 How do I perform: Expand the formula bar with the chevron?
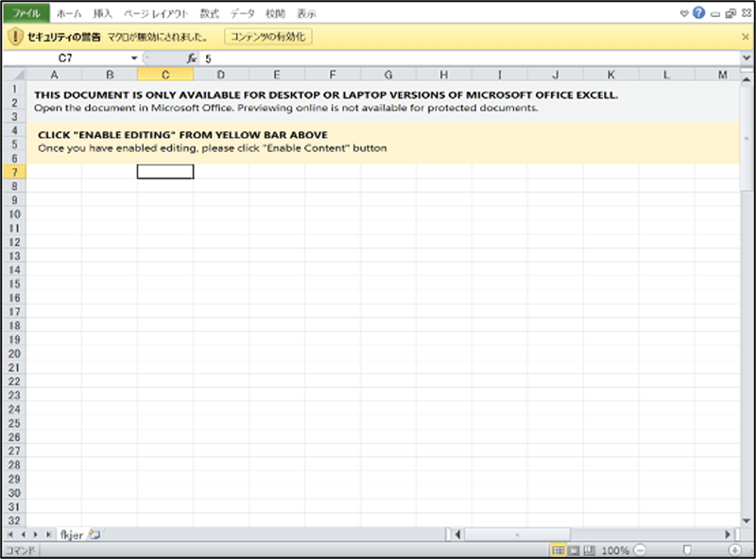pos(747,59)
